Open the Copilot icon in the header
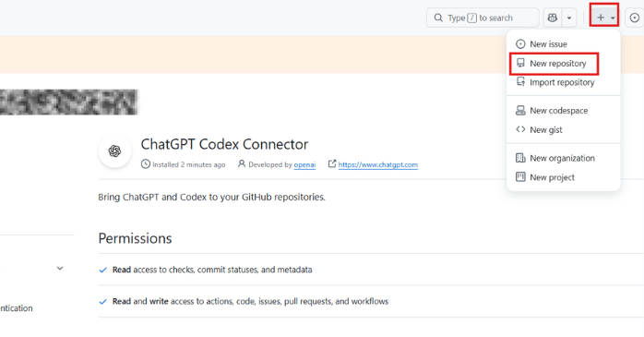This screenshot has height=337, width=644. 553,18
